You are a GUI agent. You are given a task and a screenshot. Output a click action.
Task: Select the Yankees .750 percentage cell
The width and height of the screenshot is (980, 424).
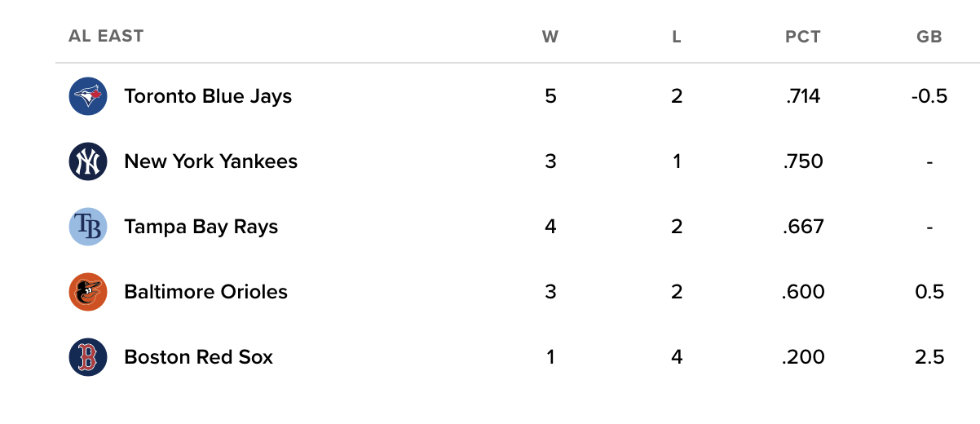[803, 161]
